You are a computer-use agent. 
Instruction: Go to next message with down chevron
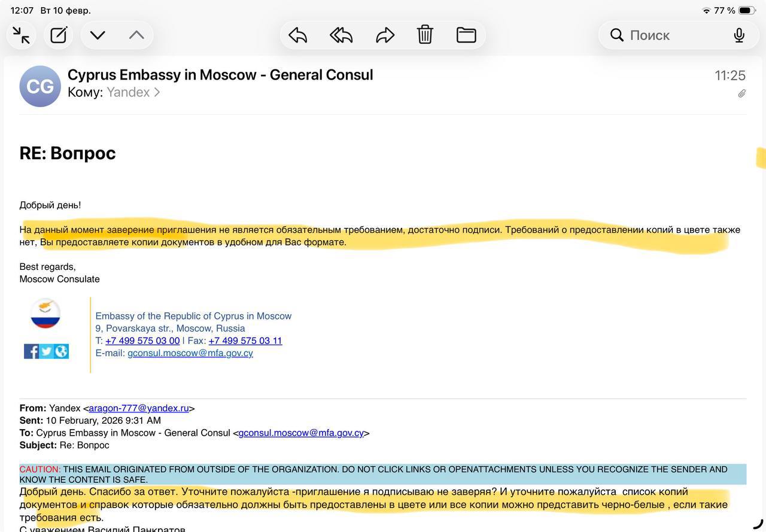tap(98, 35)
